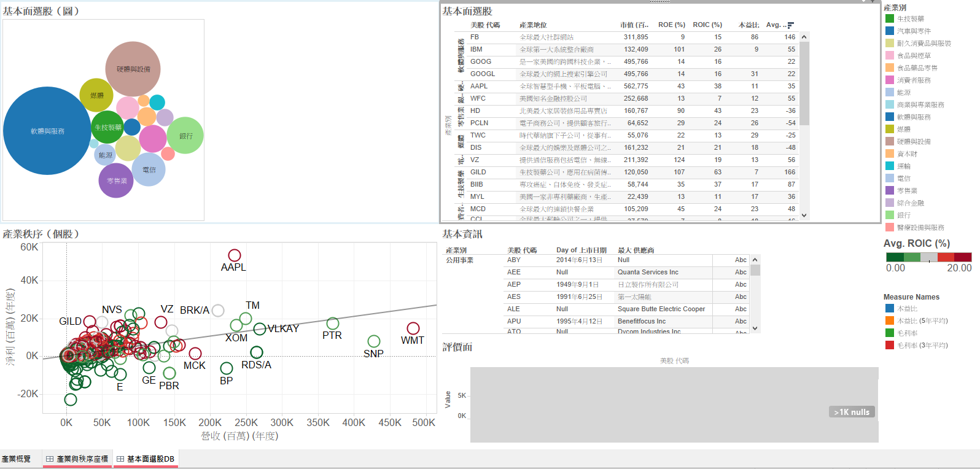Click the green 銀行 bubble
Image resolution: width=980 pixels, height=469 pixels.
coord(185,135)
